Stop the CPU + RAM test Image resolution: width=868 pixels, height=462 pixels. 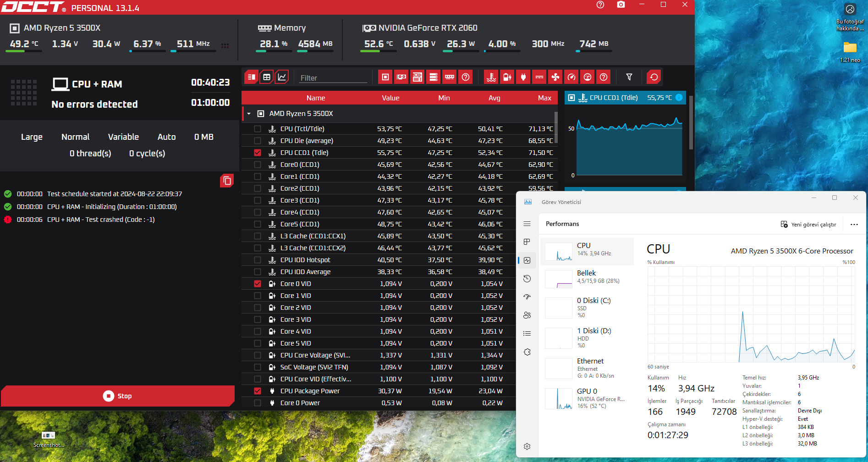tap(118, 396)
